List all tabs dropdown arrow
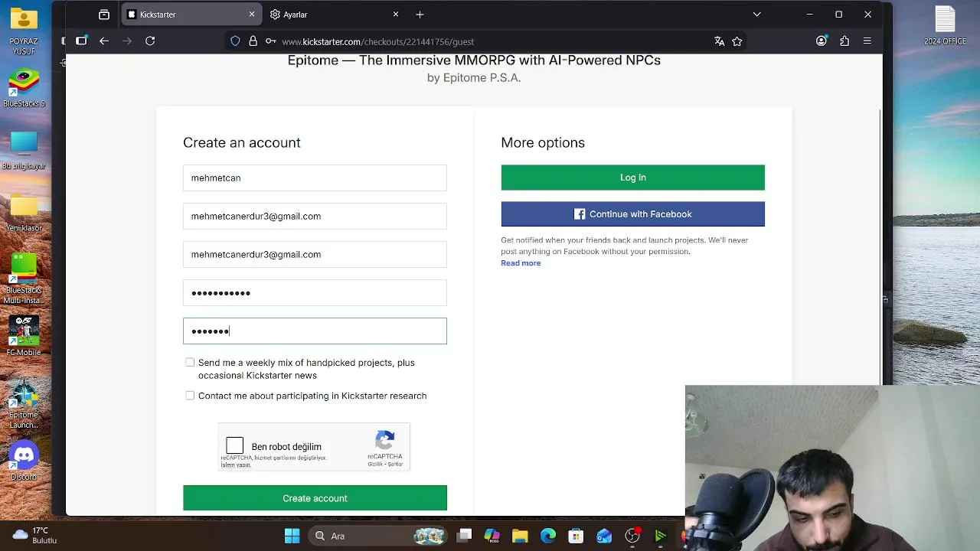 click(757, 15)
